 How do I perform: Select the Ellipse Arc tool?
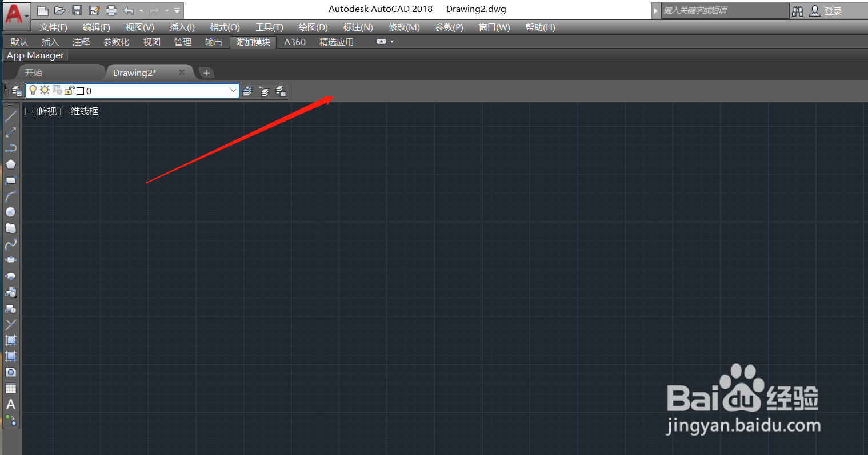[10, 276]
